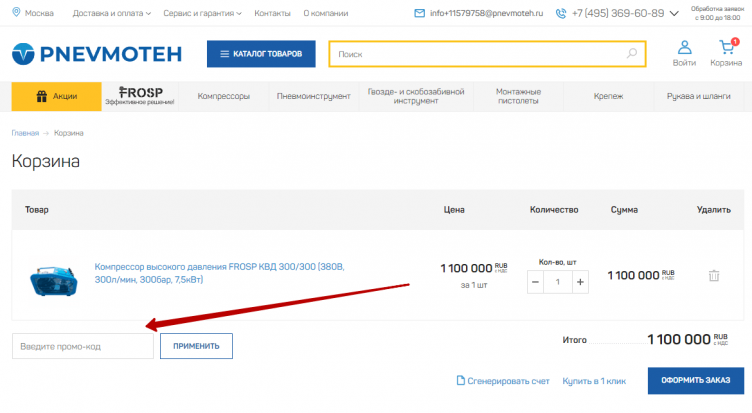
Task: Click Сгенерировать счет link
Action: (508, 381)
